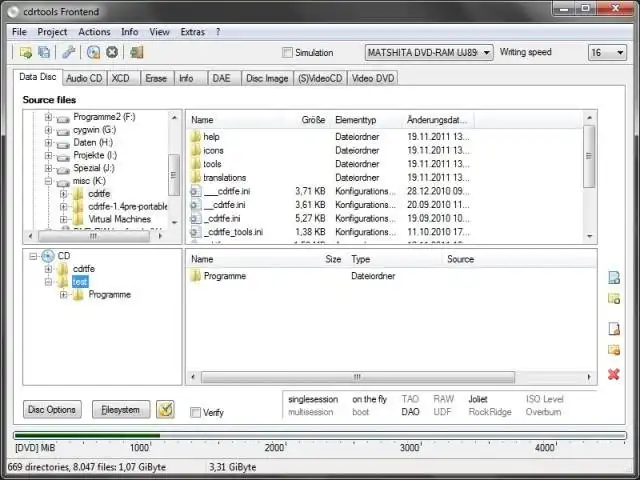Select the cdrtfe-1.4pre-portable folder
Image resolution: width=640 pixels, height=480 pixels.
tap(128, 207)
